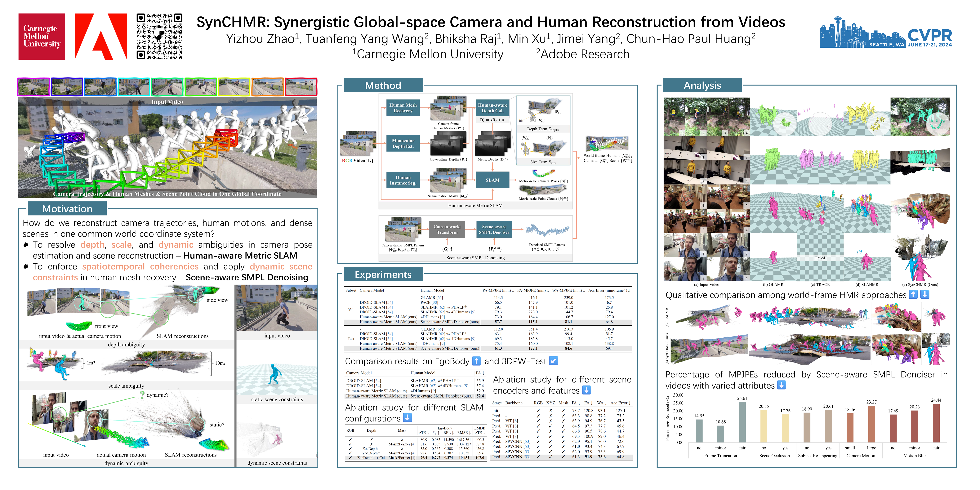The height and width of the screenshot is (490, 980).
Task: Click the down arrow beside videos with varied attributes
Action: click(x=781, y=385)
